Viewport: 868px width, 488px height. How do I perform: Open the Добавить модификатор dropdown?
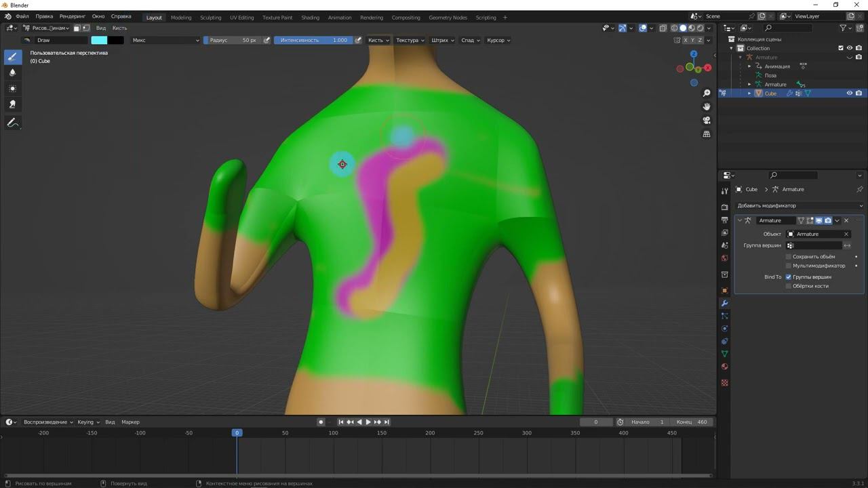pos(800,205)
